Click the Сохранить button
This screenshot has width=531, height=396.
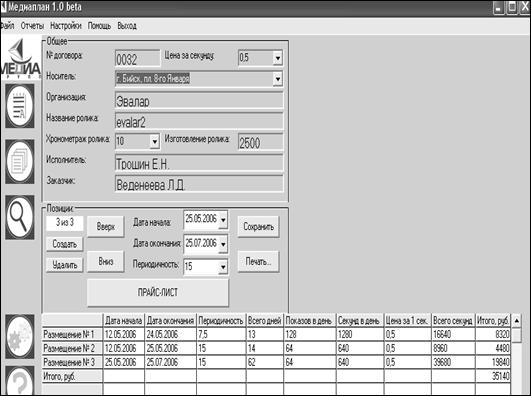coord(258,227)
